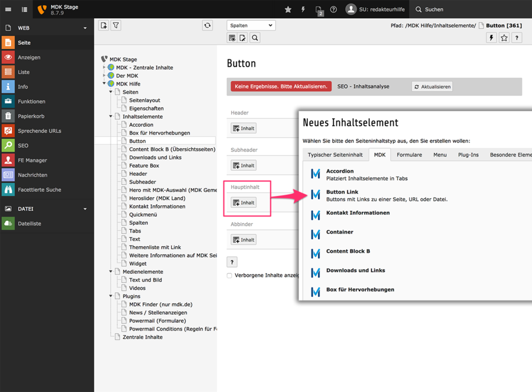Bookmark this page with star button
The width and height of the screenshot is (532, 392).
(x=504, y=38)
